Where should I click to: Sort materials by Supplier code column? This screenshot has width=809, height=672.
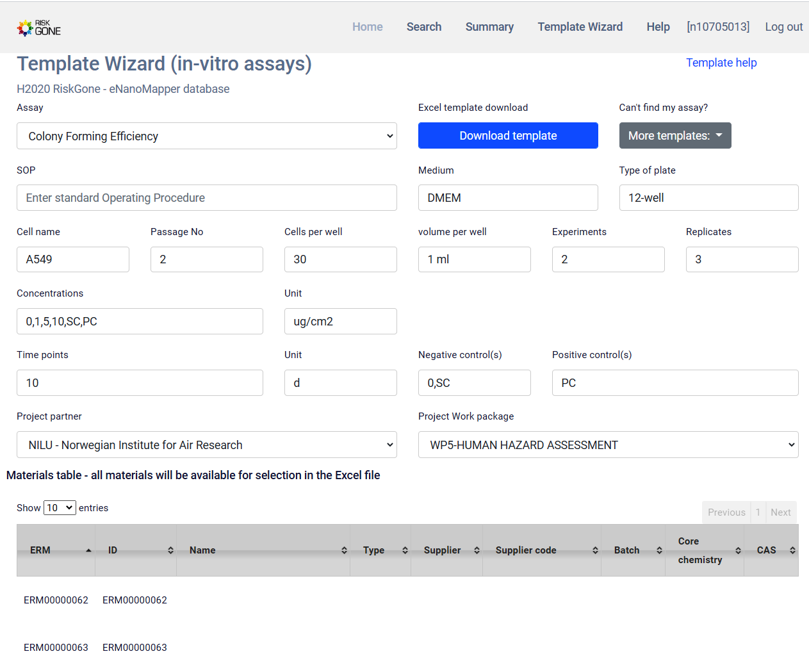tap(541, 550)
